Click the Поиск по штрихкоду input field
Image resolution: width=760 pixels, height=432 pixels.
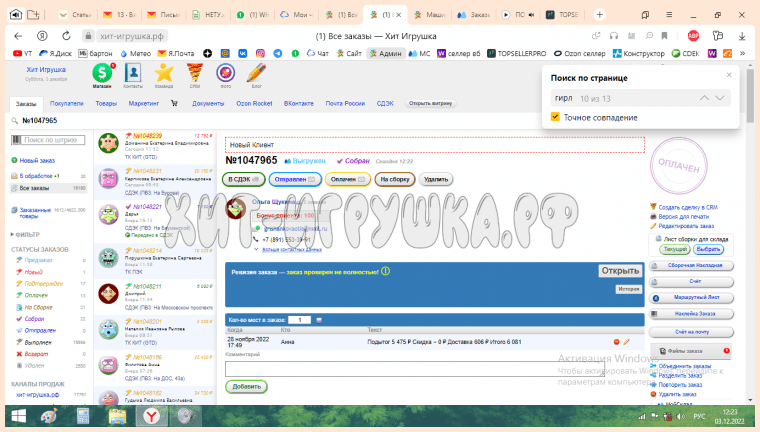point(52,140)
